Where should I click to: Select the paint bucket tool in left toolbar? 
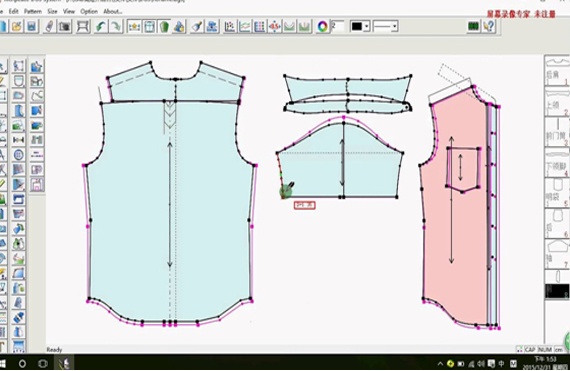point(19,258)
